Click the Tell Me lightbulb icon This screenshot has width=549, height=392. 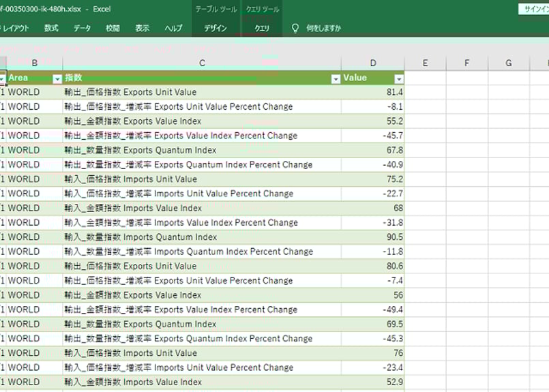pyautogui.click(x=295, y=29)
